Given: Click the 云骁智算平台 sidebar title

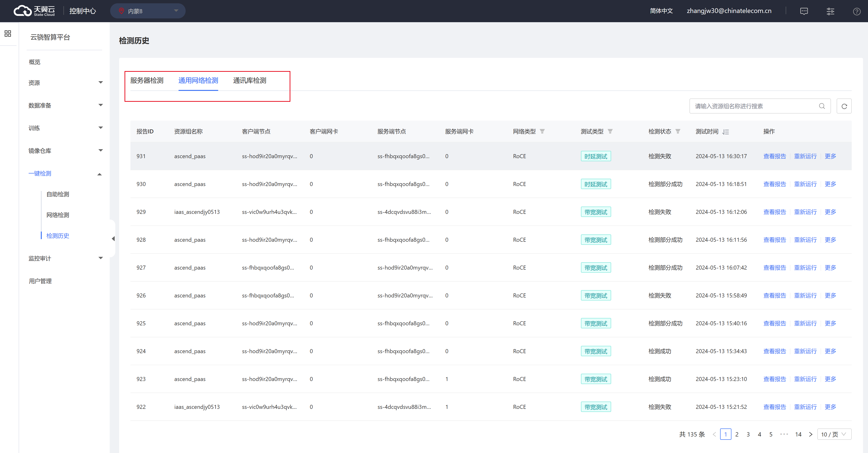Looking at the screenshot, I should click(50, 37).
